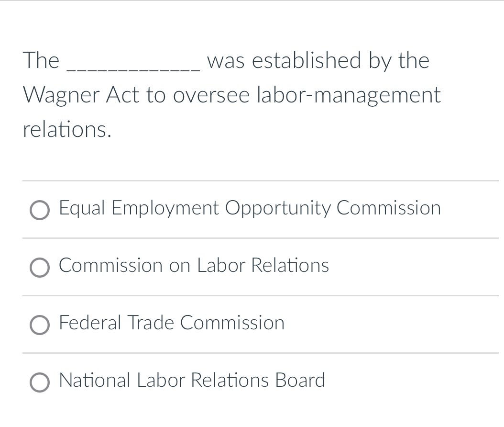Click the words 'Wagner Act' in the question
Image resolution: width=504 pixels, height=427 pixels.
(81, 96)
